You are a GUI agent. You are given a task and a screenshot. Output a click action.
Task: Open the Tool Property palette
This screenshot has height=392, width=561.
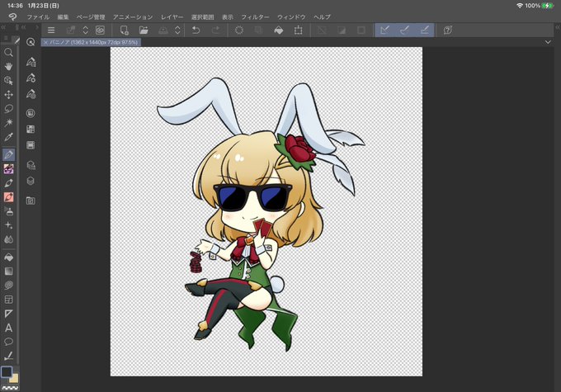tap(31, 78)
